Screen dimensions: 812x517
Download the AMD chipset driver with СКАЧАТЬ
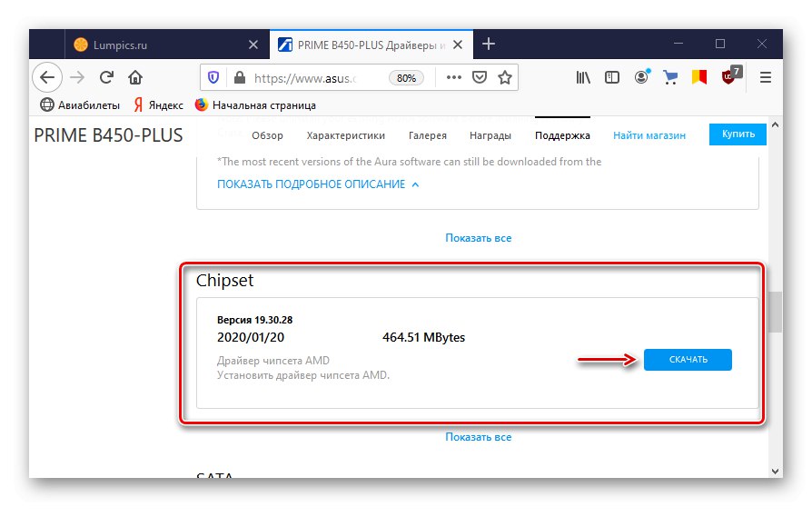point(688,360)
